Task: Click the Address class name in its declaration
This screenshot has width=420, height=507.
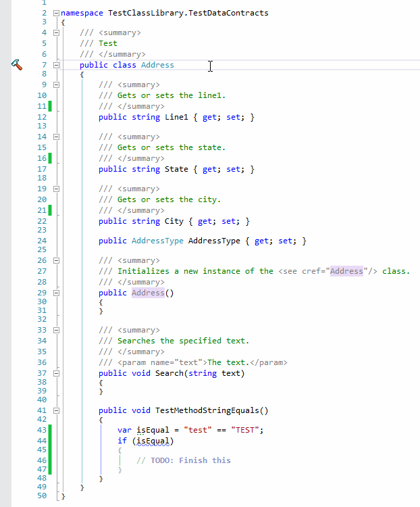Action: 157,65
